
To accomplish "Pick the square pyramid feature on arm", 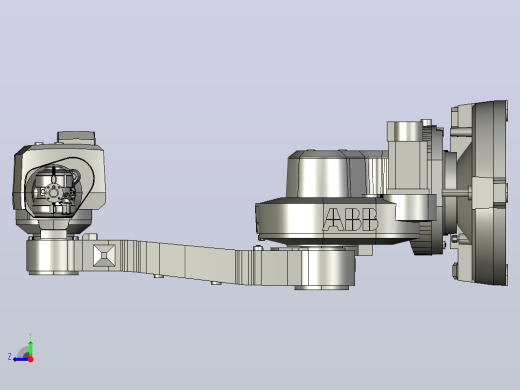I will 104,255.
